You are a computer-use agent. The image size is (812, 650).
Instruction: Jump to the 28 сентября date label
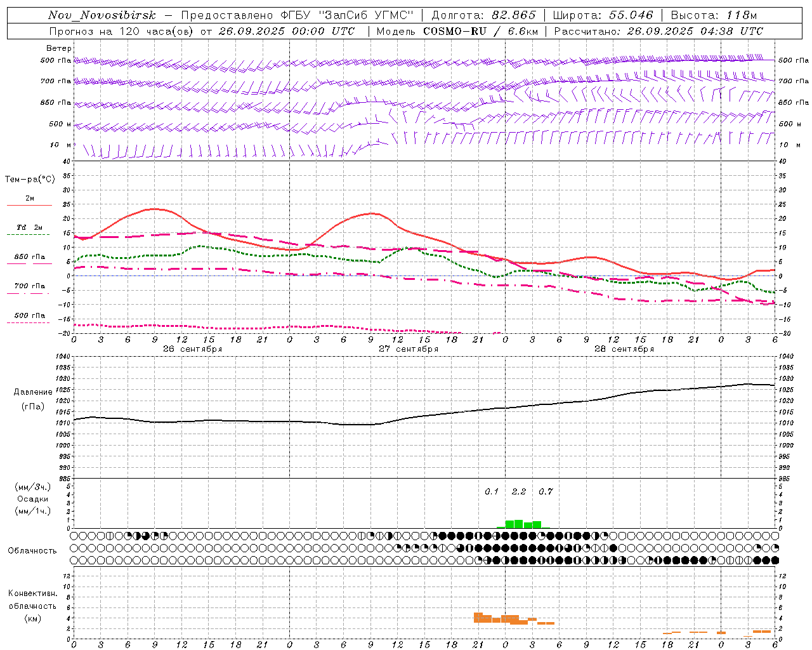click(x=624, y=349)
